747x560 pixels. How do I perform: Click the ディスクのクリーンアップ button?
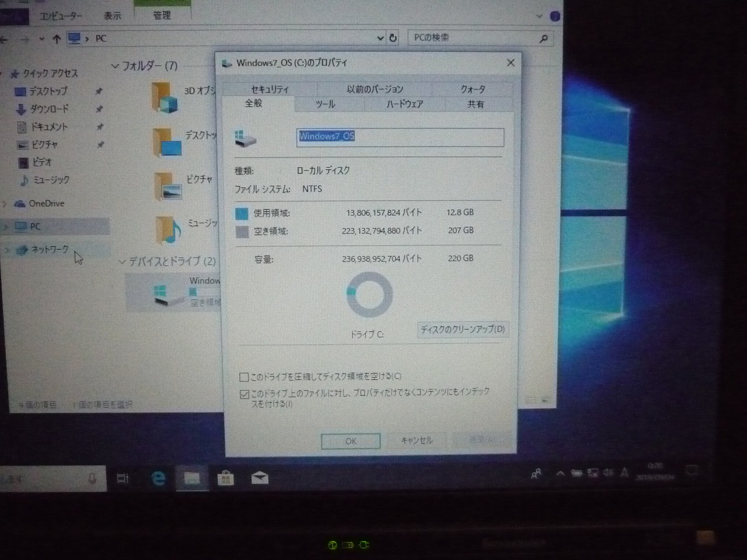tap(462, 330)
